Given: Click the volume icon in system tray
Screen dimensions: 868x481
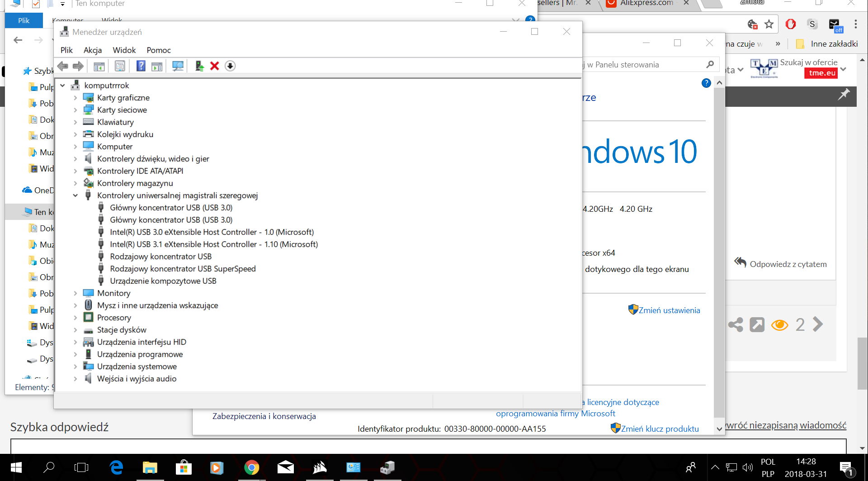Looking at the screenshot, I should [748, 467].
